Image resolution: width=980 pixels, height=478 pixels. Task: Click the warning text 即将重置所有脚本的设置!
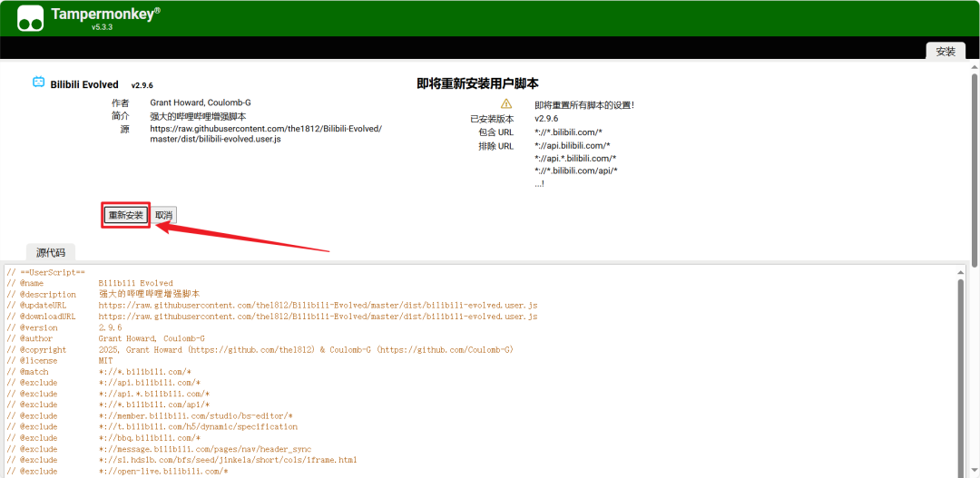click(584, 105)
